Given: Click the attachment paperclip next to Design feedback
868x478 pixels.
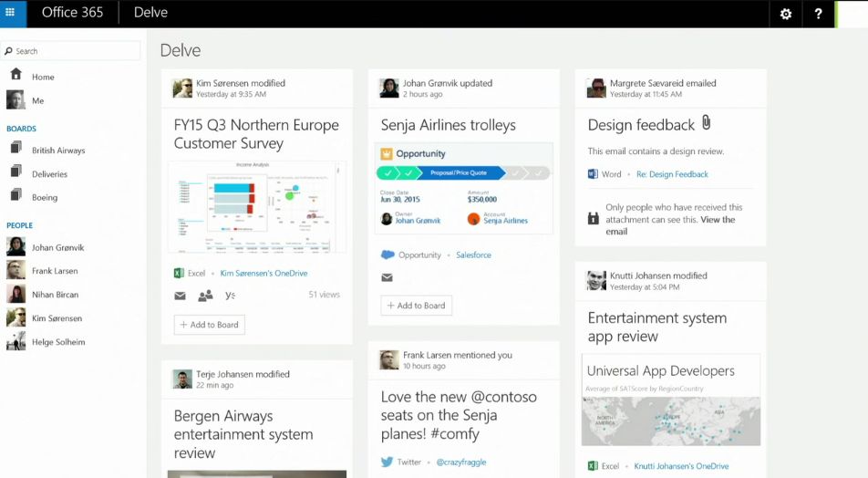Looking at the screenshot, I should pyautogui.click(x=707, y=122).
